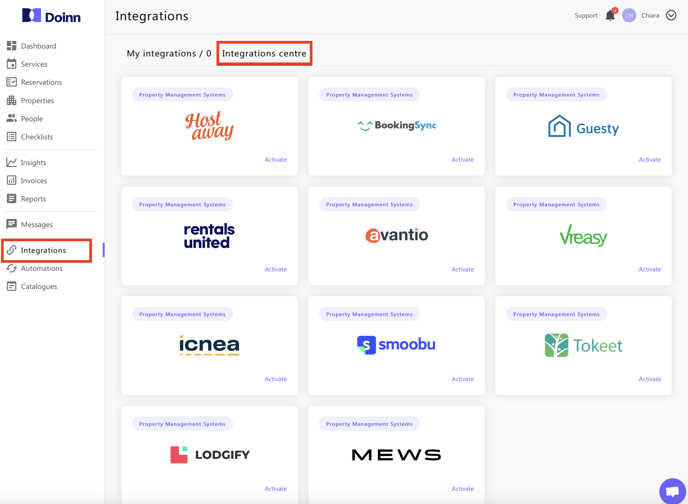
Task: Open Catalogues in sidebar
Action: 39,286
